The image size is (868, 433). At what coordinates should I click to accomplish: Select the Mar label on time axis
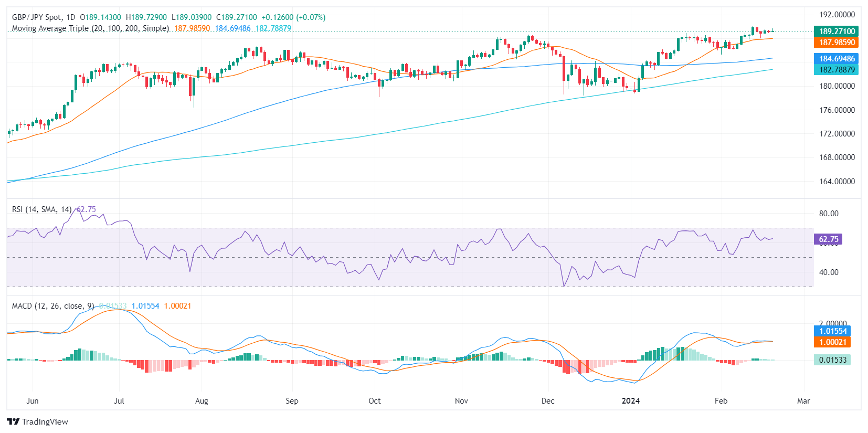tap(803, 401)
